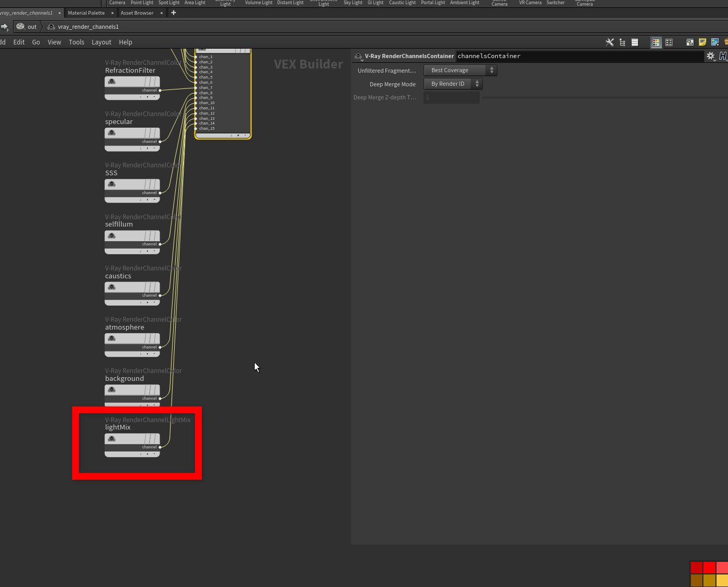Select the background node icon
Viewport: 728px width, 587px height.
(112, 389)
